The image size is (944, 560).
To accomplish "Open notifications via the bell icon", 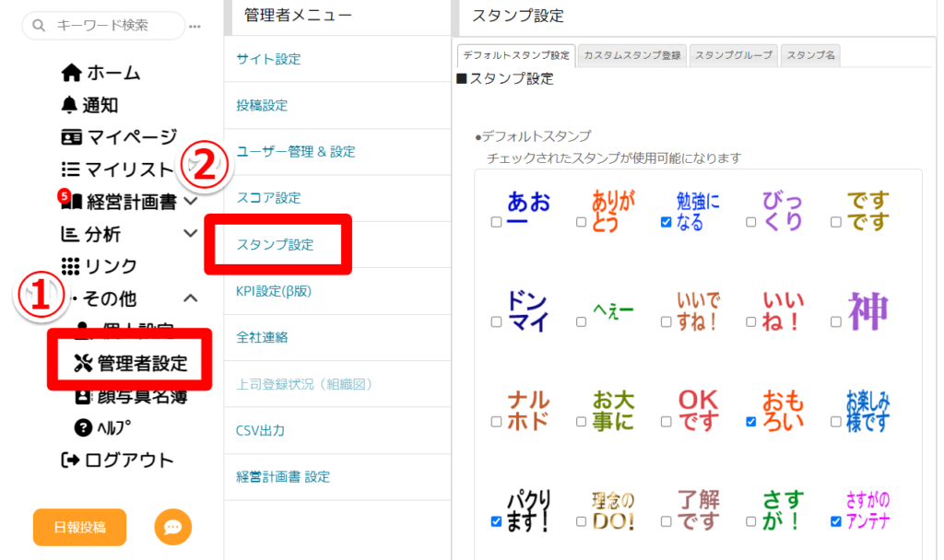I will [x=70, y=105].
